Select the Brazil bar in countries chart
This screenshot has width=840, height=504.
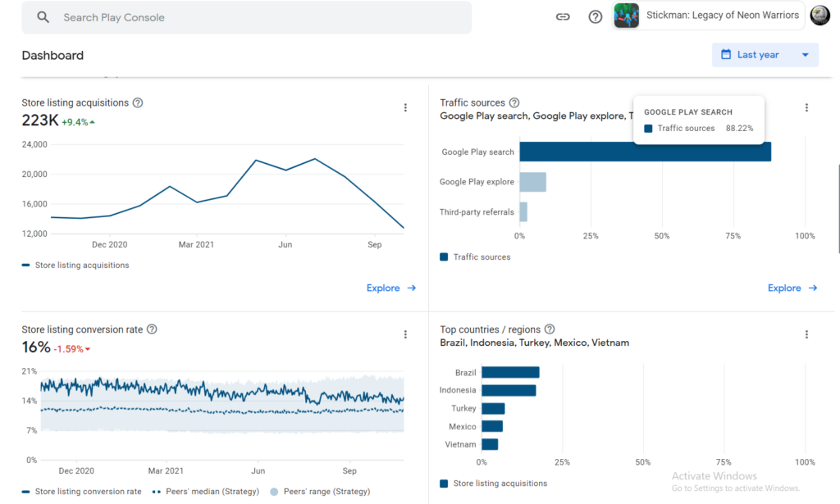pos(510,373)
